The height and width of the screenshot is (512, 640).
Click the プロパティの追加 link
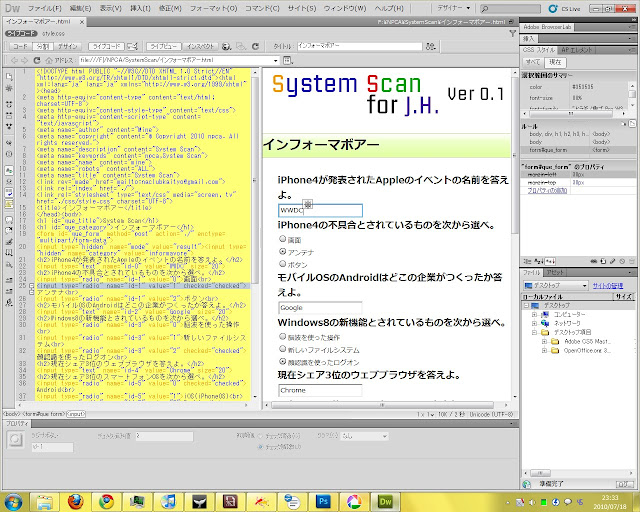[547, 190]
